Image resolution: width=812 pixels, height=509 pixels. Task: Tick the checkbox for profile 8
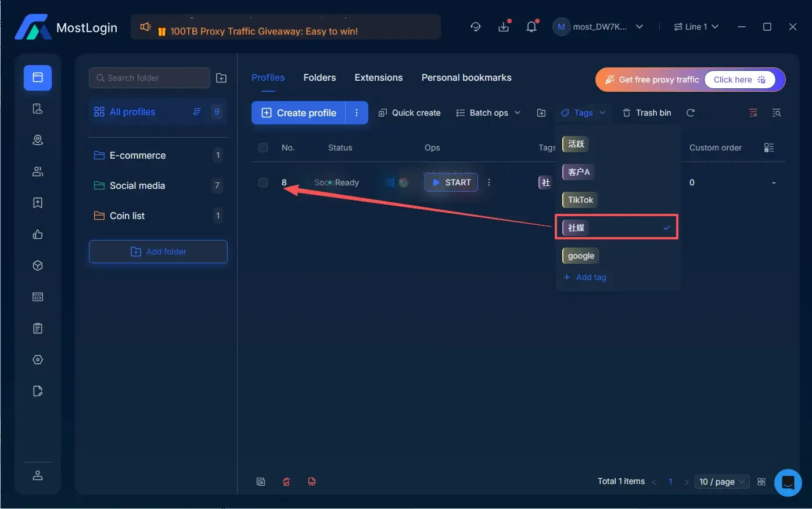click(263, 182)
